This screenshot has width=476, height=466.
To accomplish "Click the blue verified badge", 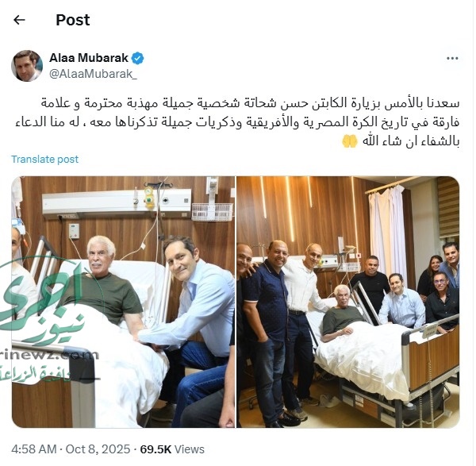I will pos(137,58).
